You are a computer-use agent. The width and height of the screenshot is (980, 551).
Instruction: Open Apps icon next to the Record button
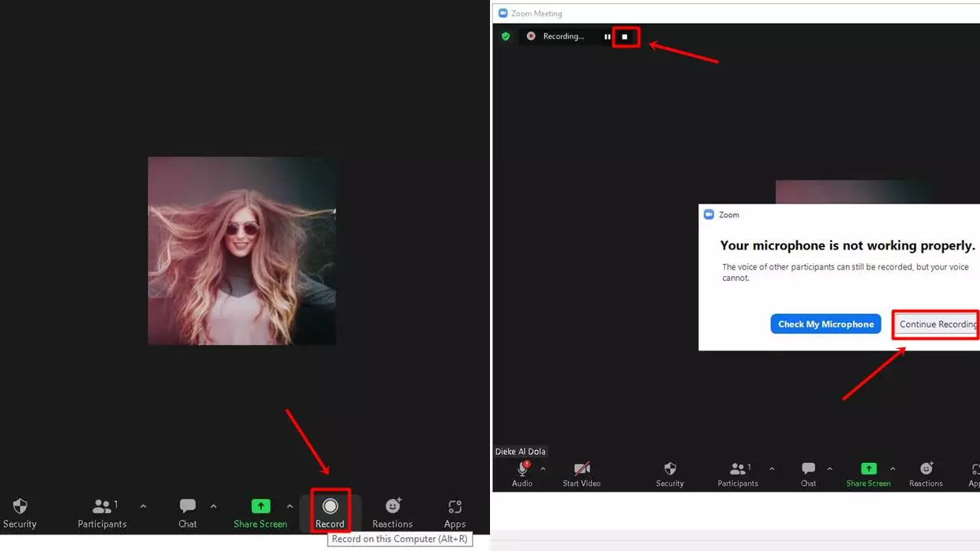tap(455, 511)
